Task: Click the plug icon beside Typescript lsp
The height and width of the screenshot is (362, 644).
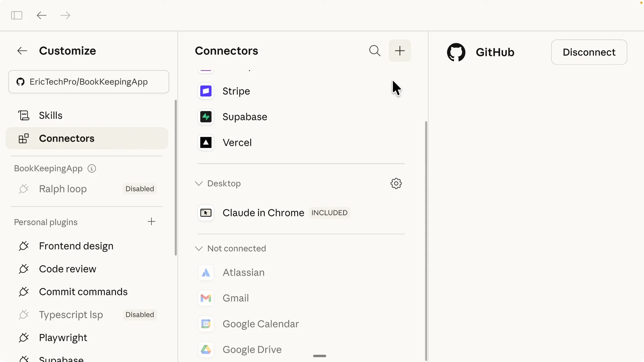Action: click(24, 315)
